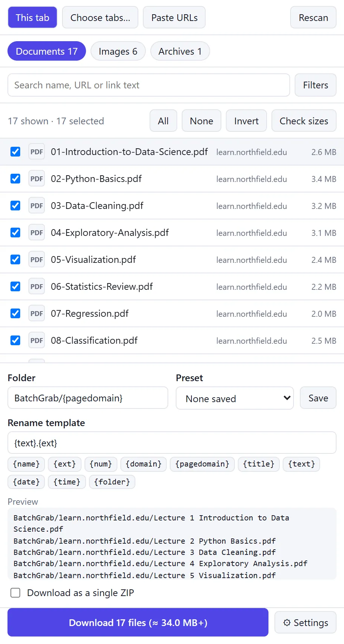Insert {name} token into template
Screen dimensions: 344x644
click(x=26, y=464)
